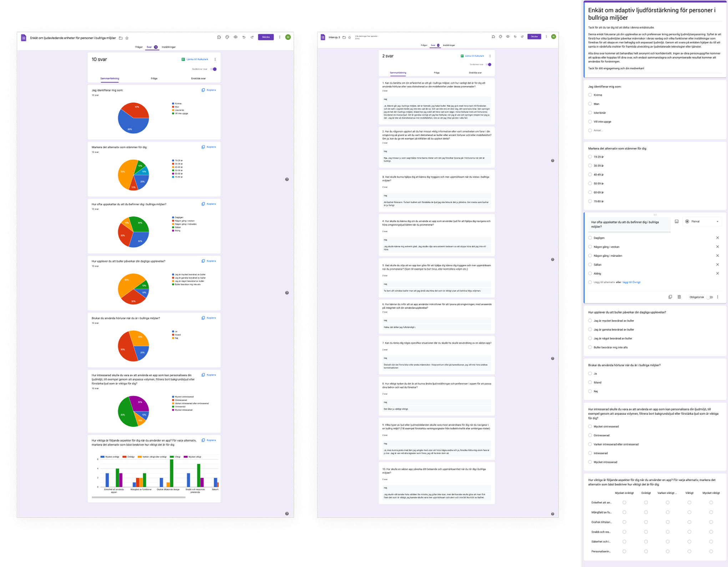
Task: Open three-dot menu beside 'Länka till Kalkylark' in 10 svar
Action: click(x=215, y=59)
